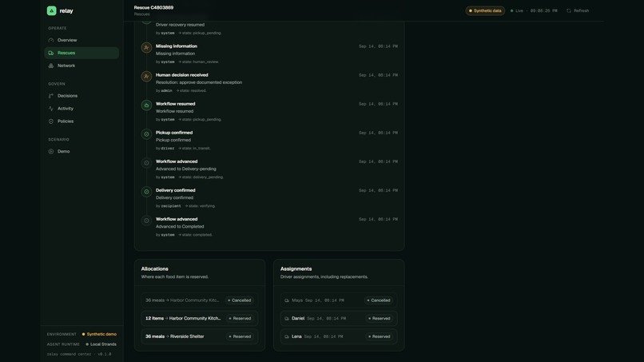644x362 pixels.
Task: Click 'Resolution: approve documented exception' text
Action: 199,82
